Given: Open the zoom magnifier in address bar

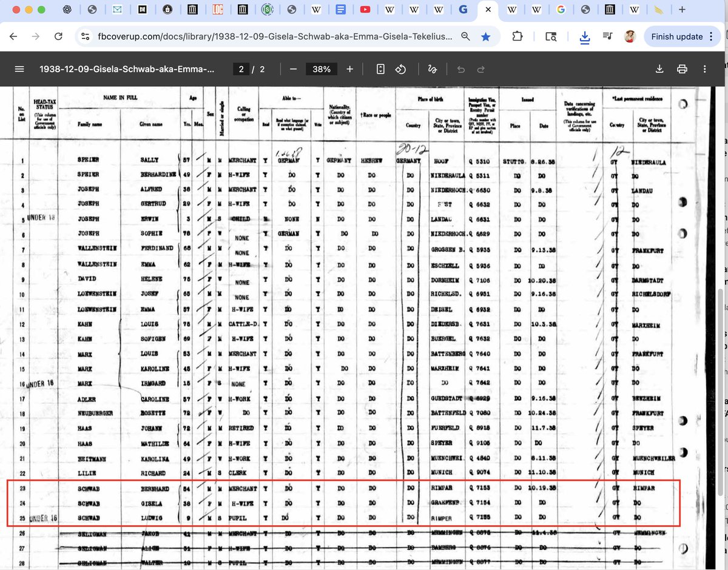Looking at the screenshot, I should (x=465, y=36).
